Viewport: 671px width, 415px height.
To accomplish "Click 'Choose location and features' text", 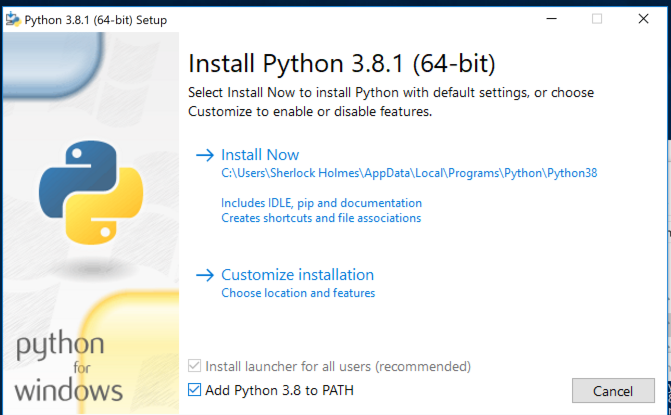I will pos(298,294).
